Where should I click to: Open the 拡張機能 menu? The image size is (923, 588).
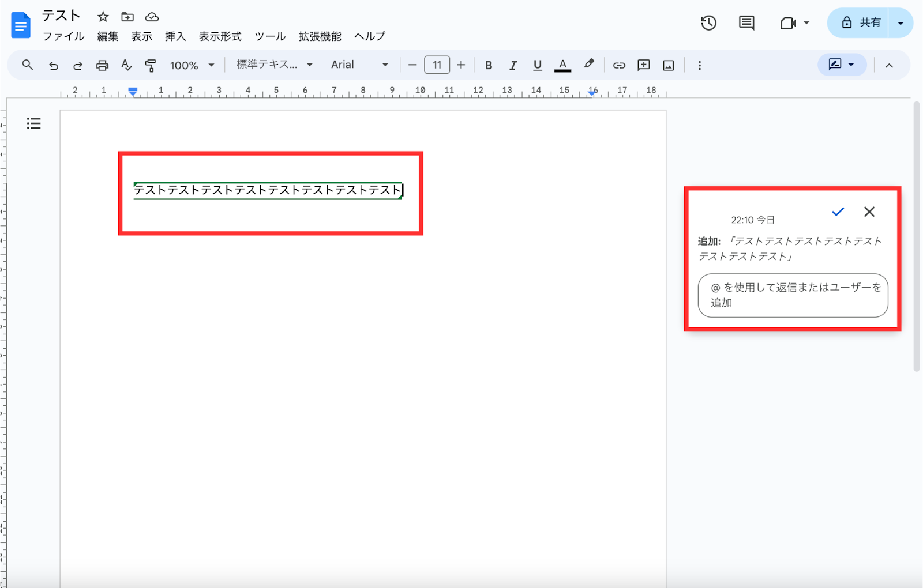tap(320, 36)
